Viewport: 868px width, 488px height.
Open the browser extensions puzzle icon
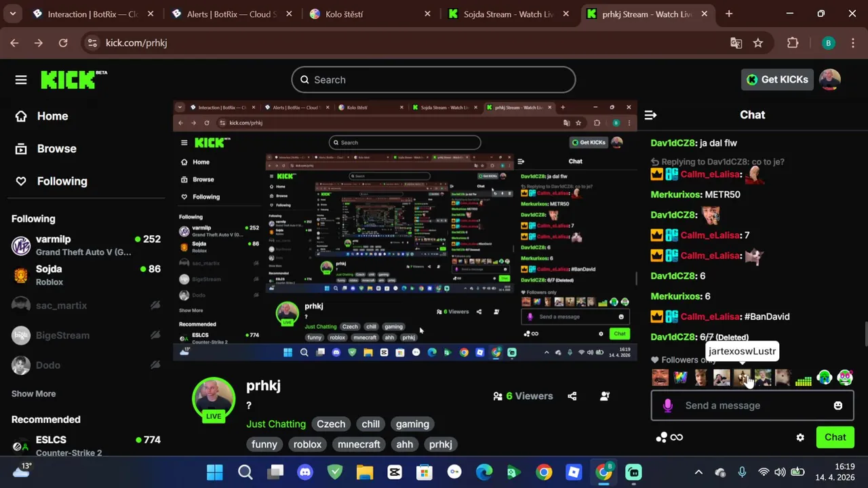[793, 43]
